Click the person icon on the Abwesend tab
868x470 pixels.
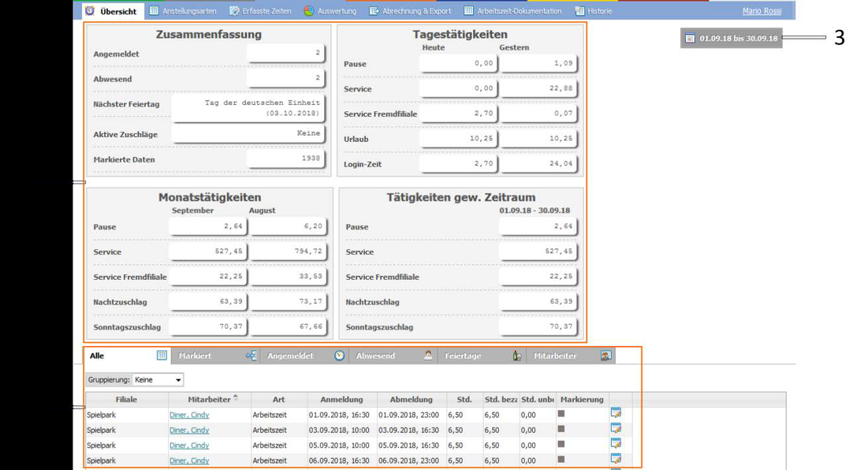coord(428,356)
